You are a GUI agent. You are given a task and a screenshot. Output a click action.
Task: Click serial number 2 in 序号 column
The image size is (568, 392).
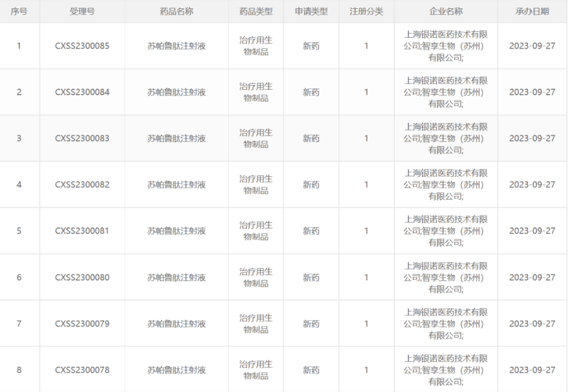[19, 92]
